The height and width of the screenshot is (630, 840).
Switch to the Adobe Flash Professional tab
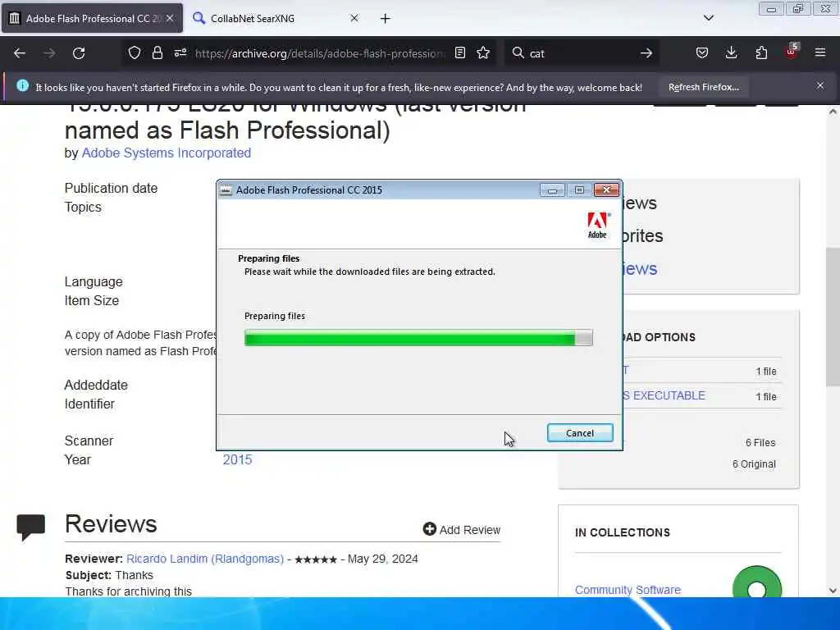point(92,19)
